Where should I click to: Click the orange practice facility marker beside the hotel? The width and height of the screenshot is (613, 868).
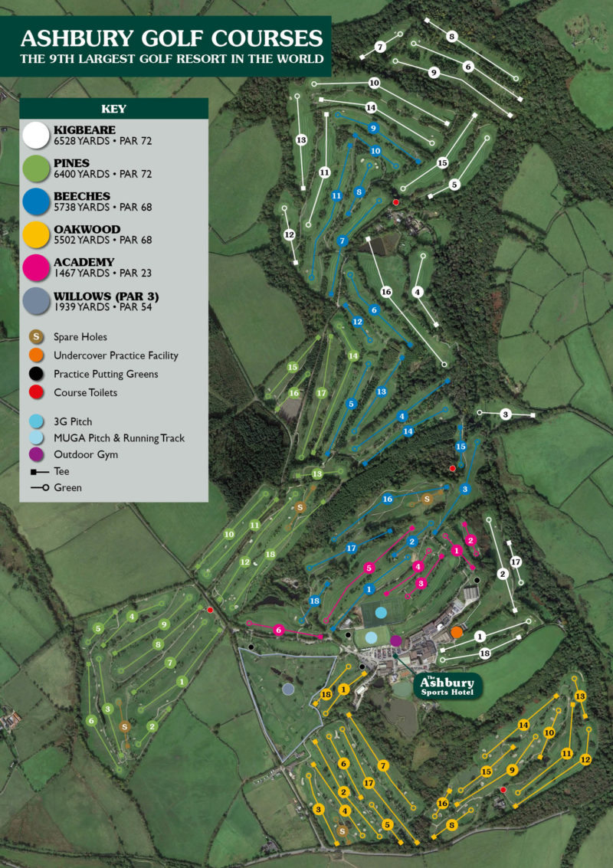tap(457, 631)
